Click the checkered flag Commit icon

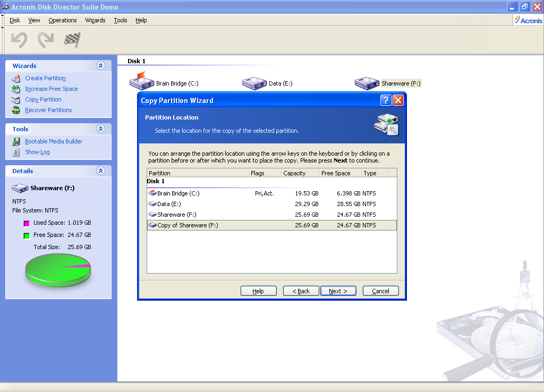pos(72,40)
